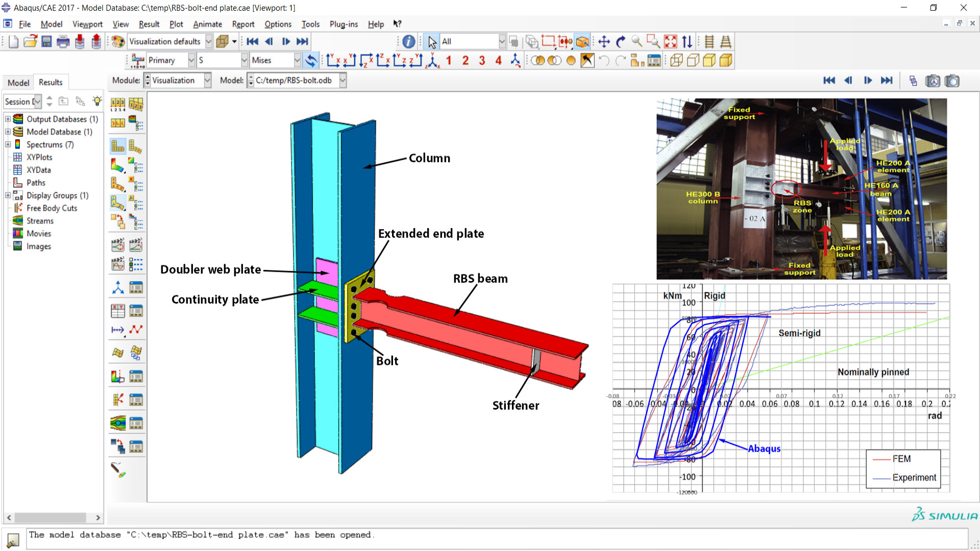The width and height of the screenshot is (980, 551).
Task: Go to previous frame in top toolbar
Action: coord(269,42)
